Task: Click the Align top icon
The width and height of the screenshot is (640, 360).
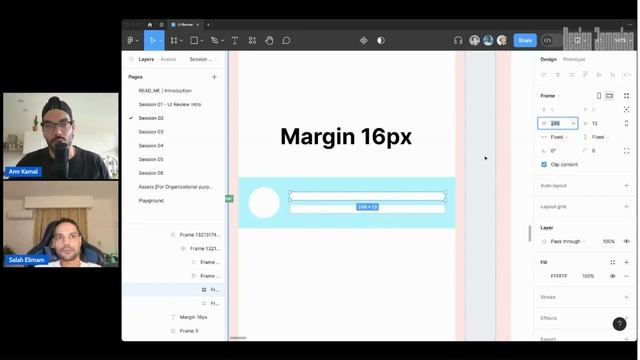Action: pyautogui.click(x=585, y=75)
